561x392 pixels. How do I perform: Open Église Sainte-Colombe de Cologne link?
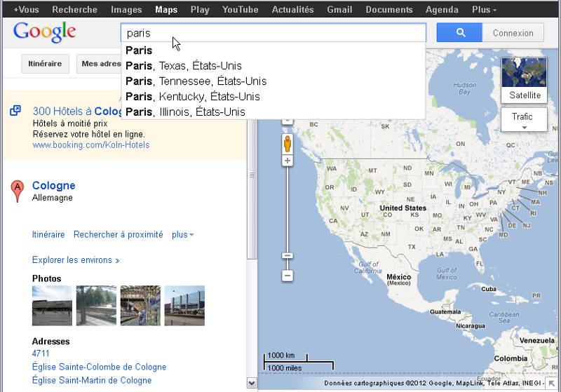(99, 367)
